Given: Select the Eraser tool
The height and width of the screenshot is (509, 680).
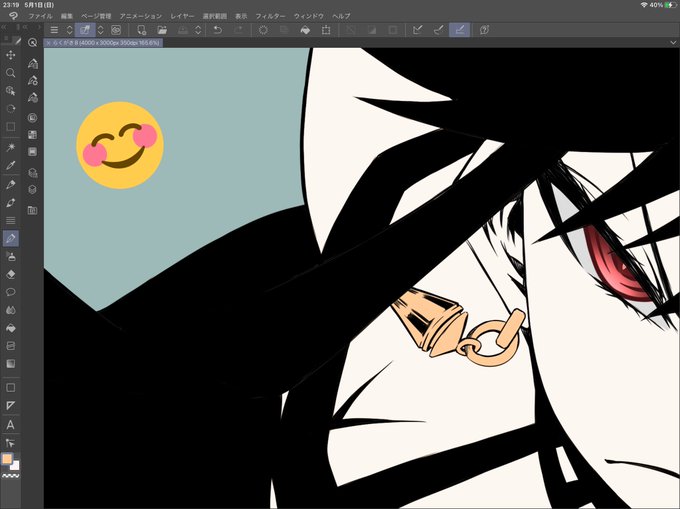Looking at the screenshot, I should (10, 274).
